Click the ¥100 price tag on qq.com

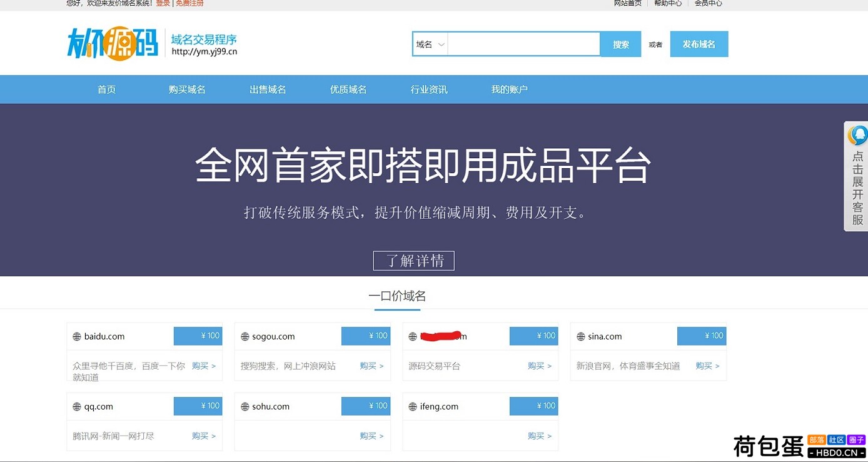[198, 406]
